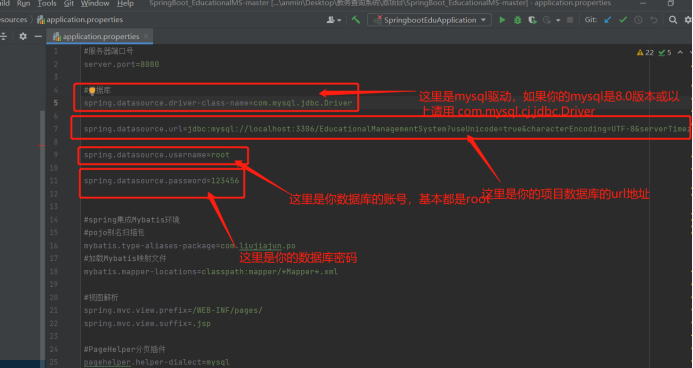Click the spring.datasource.password=123456 line
Screen dimensions: 693x368
[x=161, y=181]
